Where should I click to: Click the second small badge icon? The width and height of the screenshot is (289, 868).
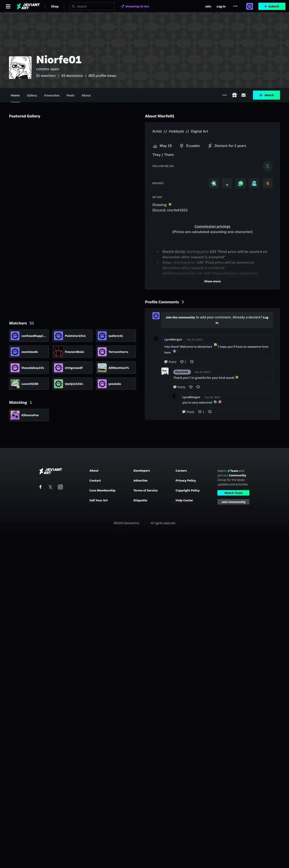click(x=227, y=183)
